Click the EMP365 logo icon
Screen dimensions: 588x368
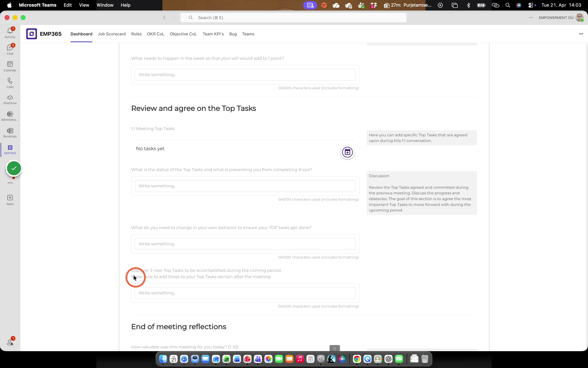31,34
